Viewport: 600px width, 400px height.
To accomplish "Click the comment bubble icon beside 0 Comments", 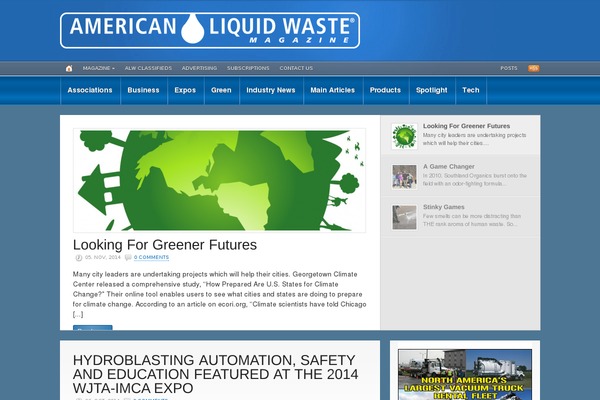I will (x=128, y=257).
